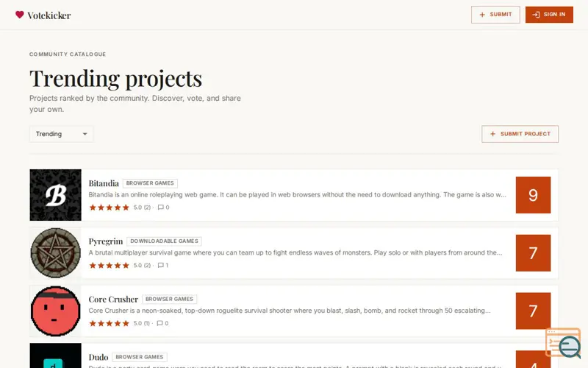Click the Pyregrin star rating

[109, 266]
